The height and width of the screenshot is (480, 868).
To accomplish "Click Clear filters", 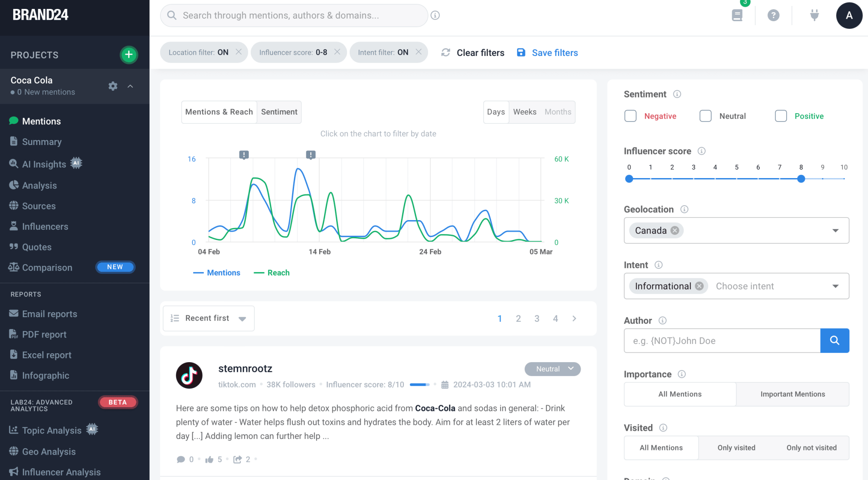I will pyautogui.click(x=480, y=53).
